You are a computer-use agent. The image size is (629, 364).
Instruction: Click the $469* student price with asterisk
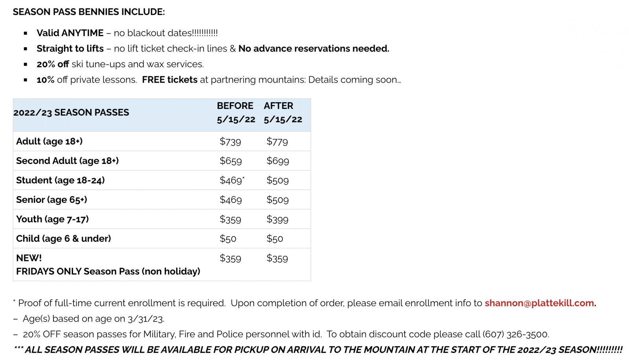[x=232, y=180]
